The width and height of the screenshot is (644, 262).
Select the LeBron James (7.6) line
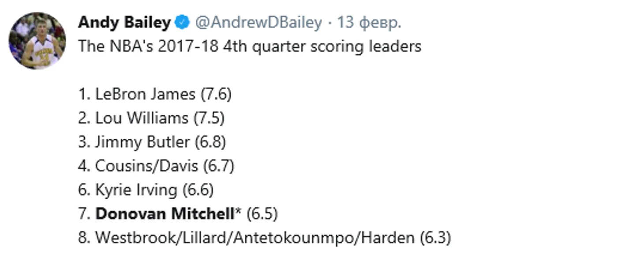click(155, 94)
